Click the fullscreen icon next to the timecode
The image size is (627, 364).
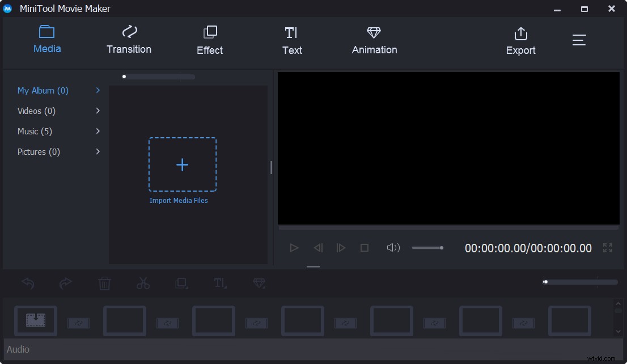(x=607, y=248)
